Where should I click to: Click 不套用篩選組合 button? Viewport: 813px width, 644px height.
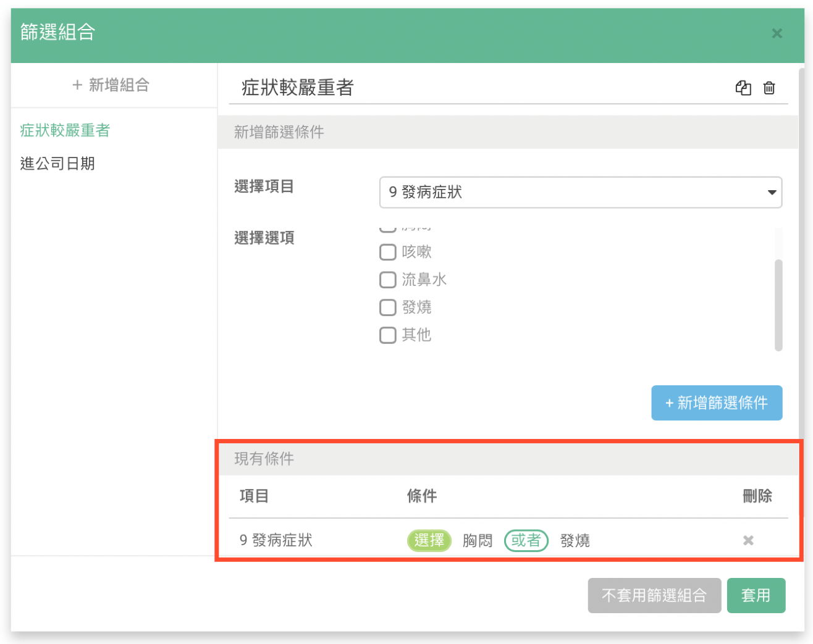654,596
